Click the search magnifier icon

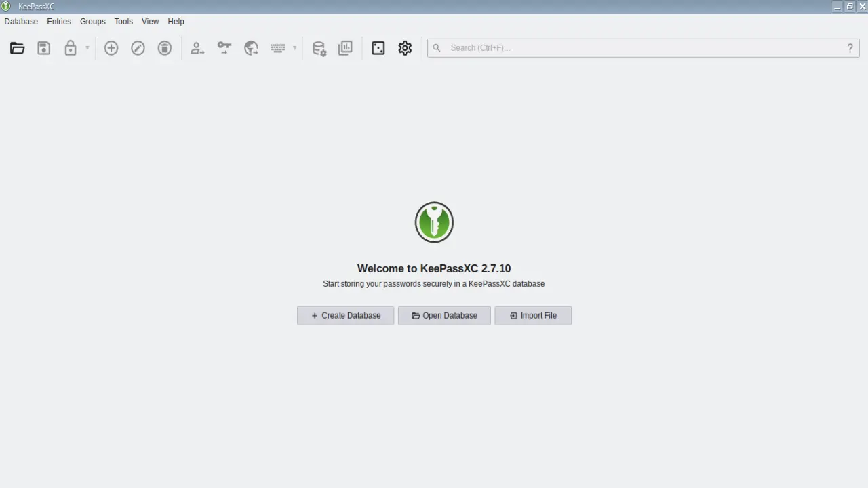click(x=437, y=48)
